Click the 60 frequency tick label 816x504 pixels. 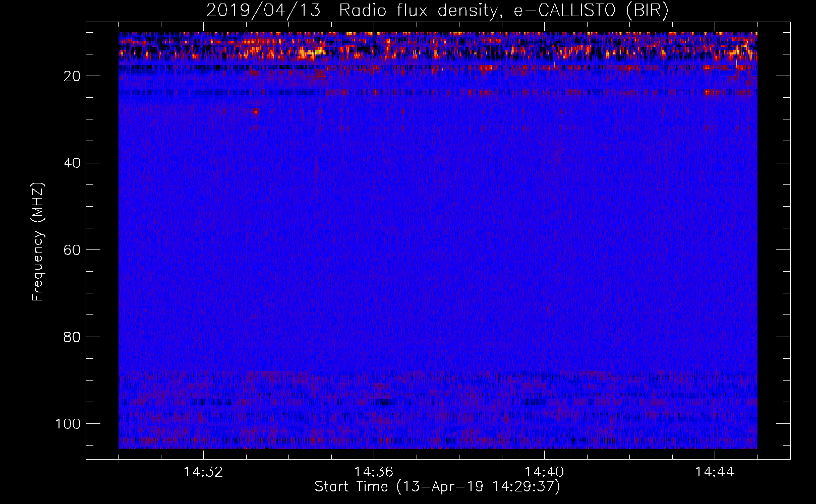[x=72, y=250]
